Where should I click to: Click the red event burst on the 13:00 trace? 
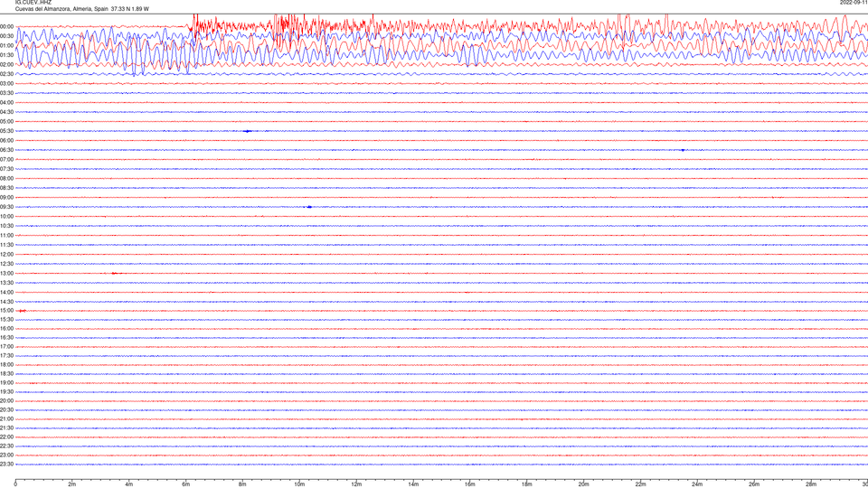(115, 273)
